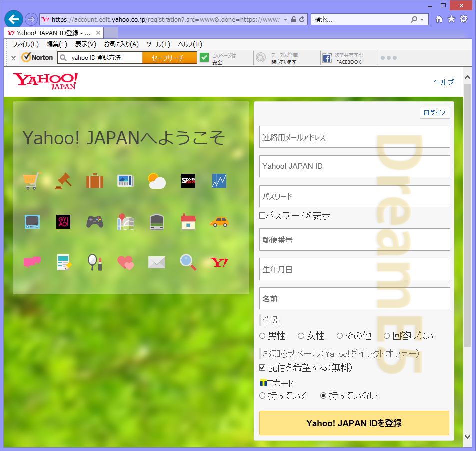
Task: Click the Yahoo! JAPAN IDを登録 button
Action: (354, 423)
